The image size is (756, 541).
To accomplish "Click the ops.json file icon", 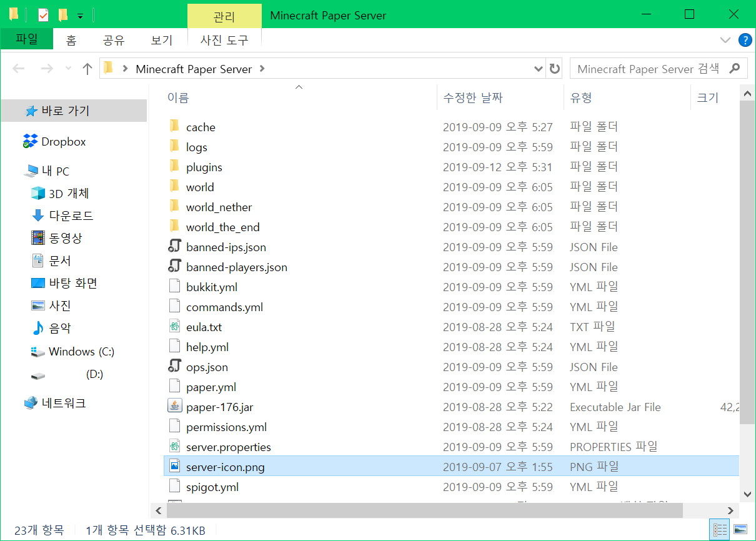I will 175,367.
